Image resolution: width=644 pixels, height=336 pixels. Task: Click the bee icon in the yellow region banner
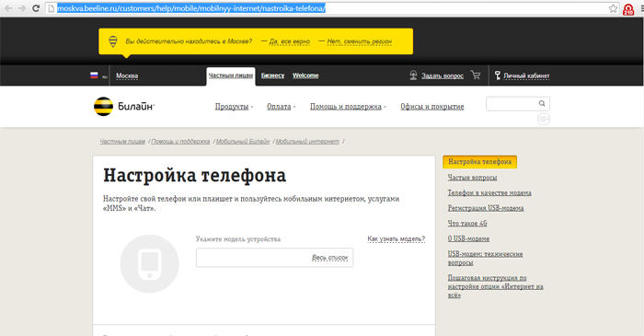[x=113, y=41]
